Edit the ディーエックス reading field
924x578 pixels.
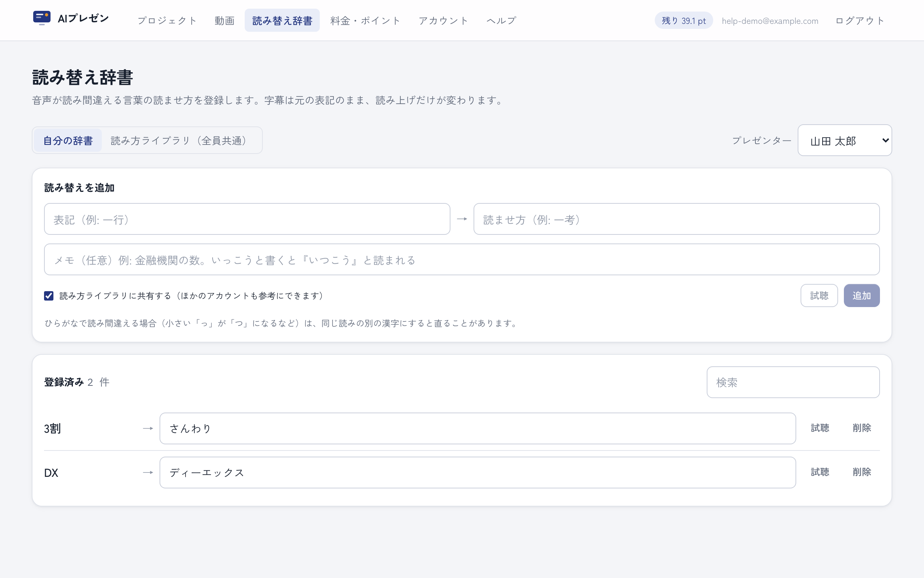coord(478,473)
